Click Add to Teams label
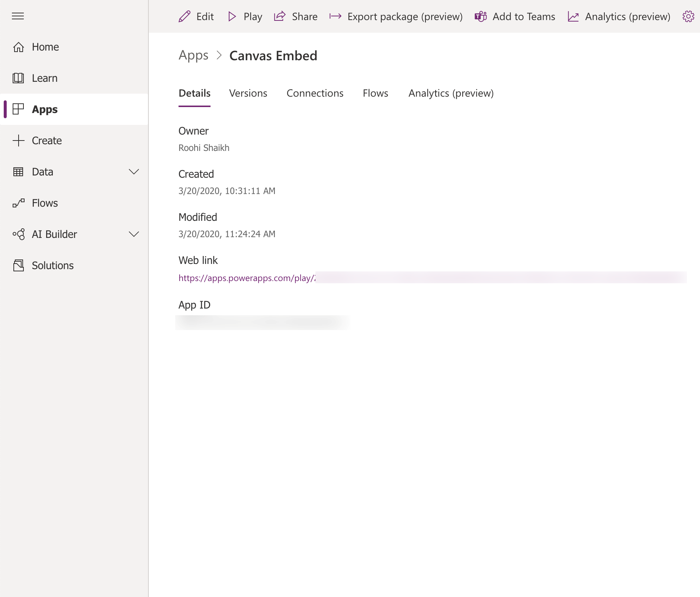The image size is (700, 597). [x=524, y=17]
